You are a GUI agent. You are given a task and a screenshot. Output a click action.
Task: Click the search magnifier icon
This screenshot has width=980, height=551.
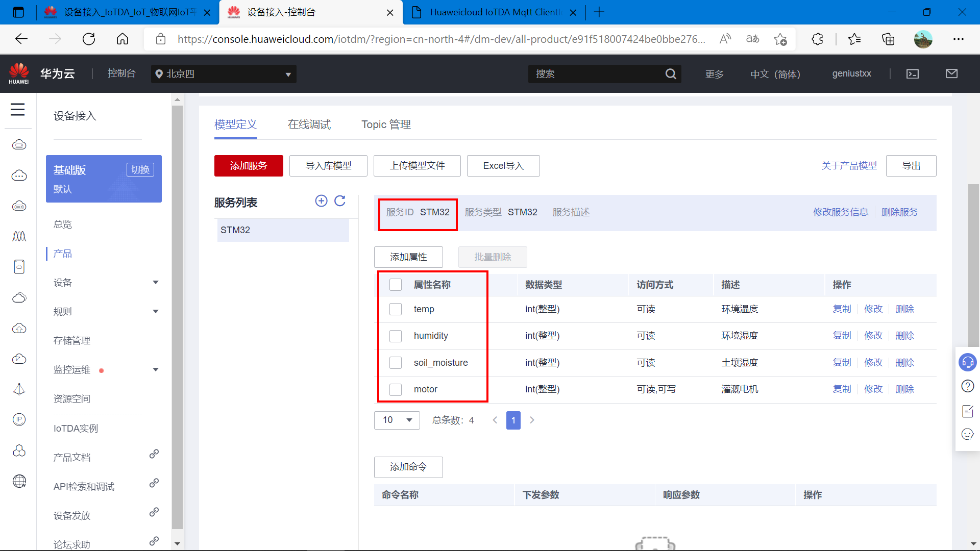pos(671,74)
